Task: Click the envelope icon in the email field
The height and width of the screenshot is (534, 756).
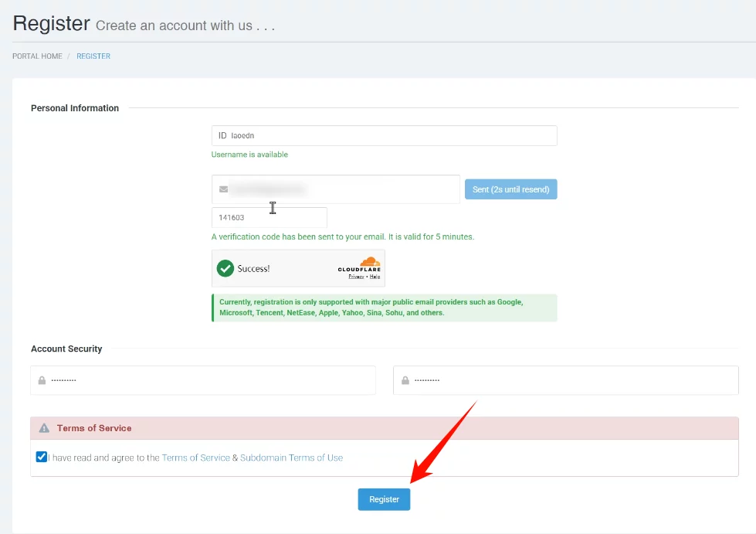Action: click(x=223, y=189)
